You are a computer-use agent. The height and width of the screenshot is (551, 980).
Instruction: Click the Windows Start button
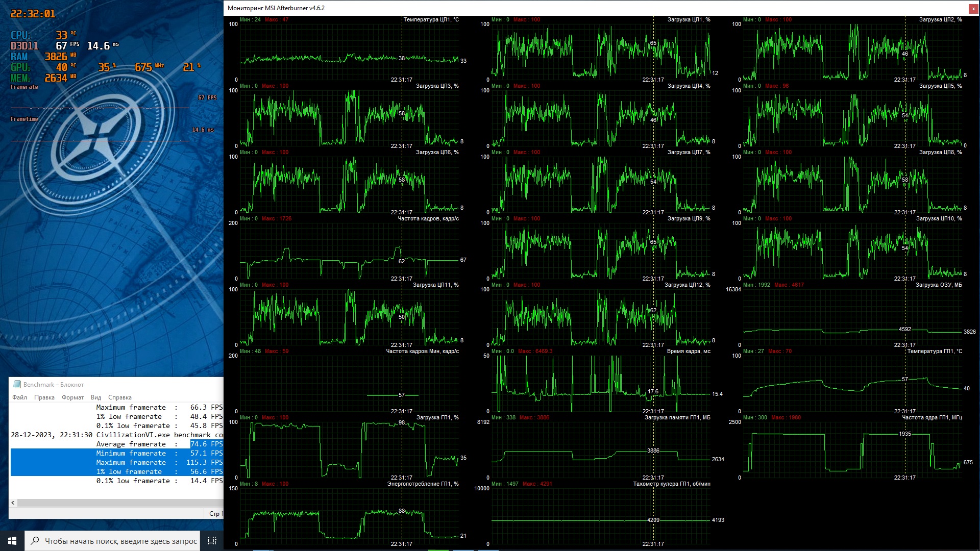point(12,540)
